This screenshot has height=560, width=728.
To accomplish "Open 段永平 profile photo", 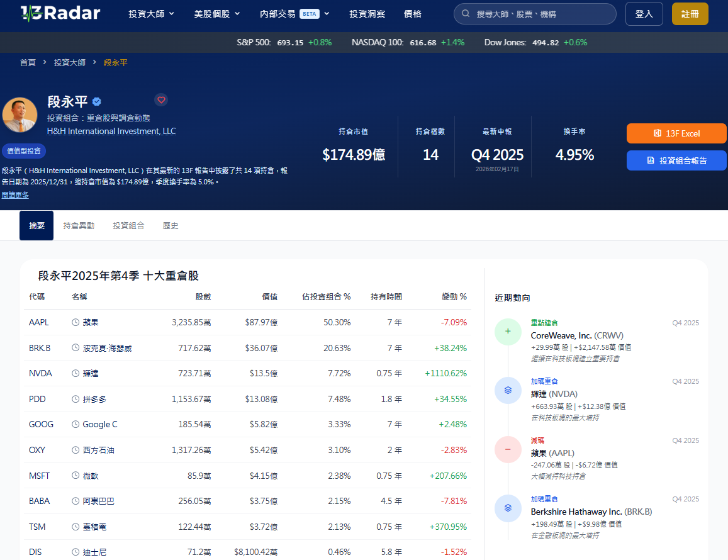I will point(20,115).
